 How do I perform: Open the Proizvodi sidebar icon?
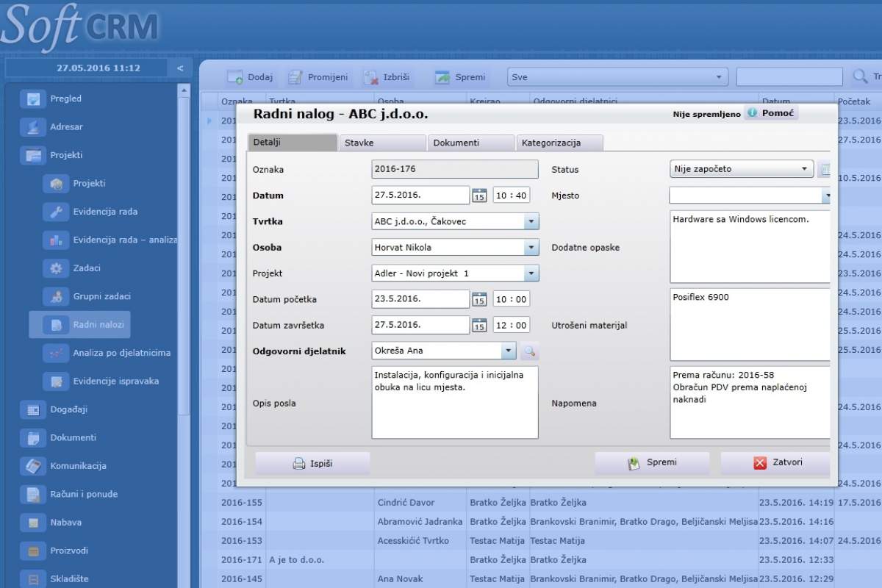click(33, 551)
